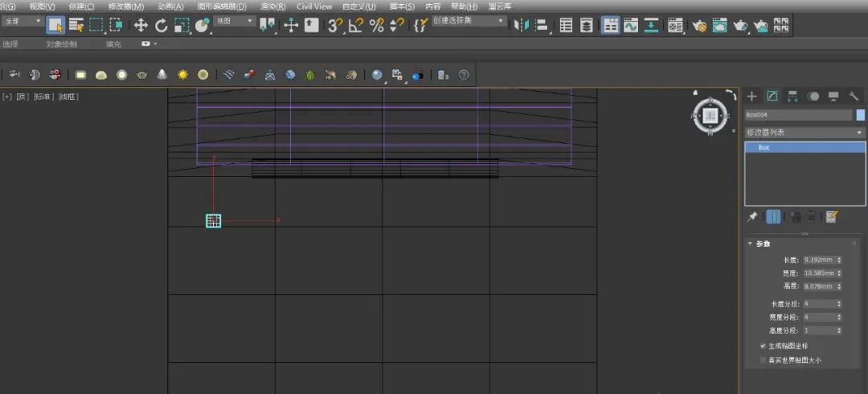Click the help question mark icon
The width and height of the screenshot is (868, 394).
464,75
